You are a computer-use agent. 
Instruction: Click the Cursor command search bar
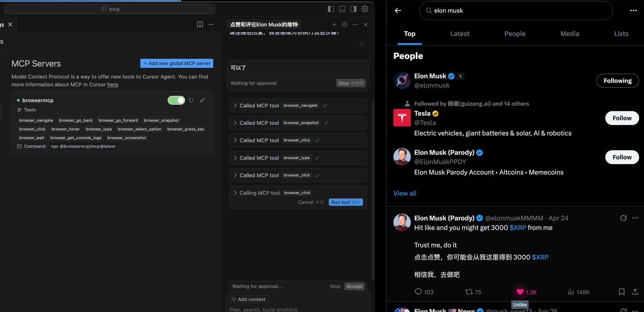(110, 9)
